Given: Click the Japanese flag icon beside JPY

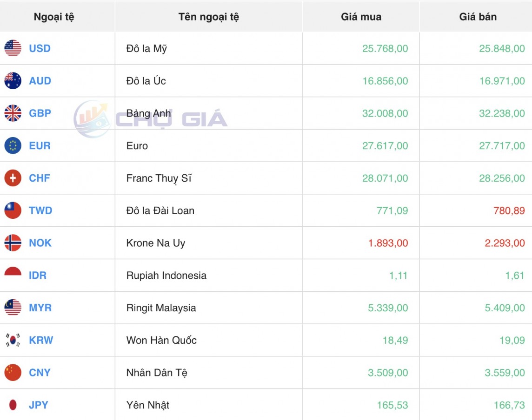Looking at the screenshot, I should (13, 405).
